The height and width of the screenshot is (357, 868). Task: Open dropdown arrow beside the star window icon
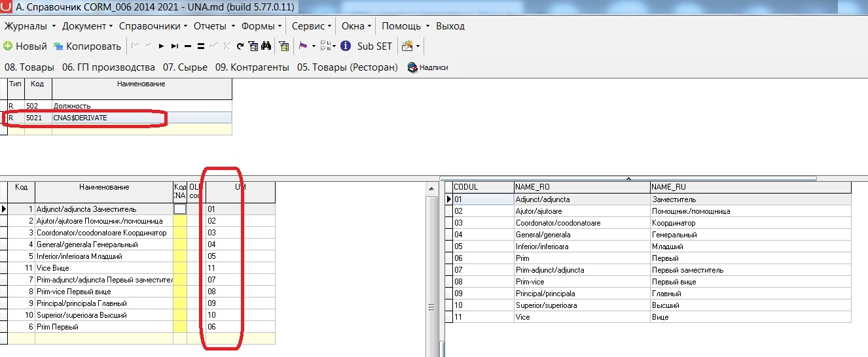coord(418,46)
